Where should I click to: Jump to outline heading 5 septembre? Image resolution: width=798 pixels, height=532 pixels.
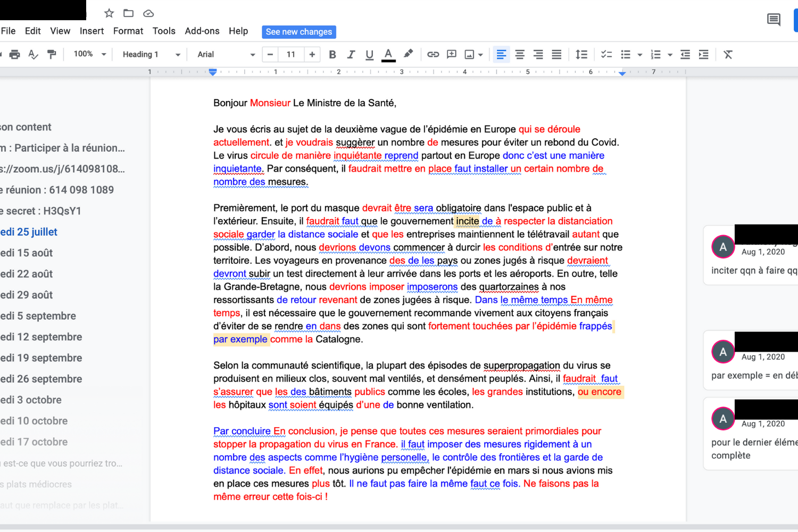38,316
